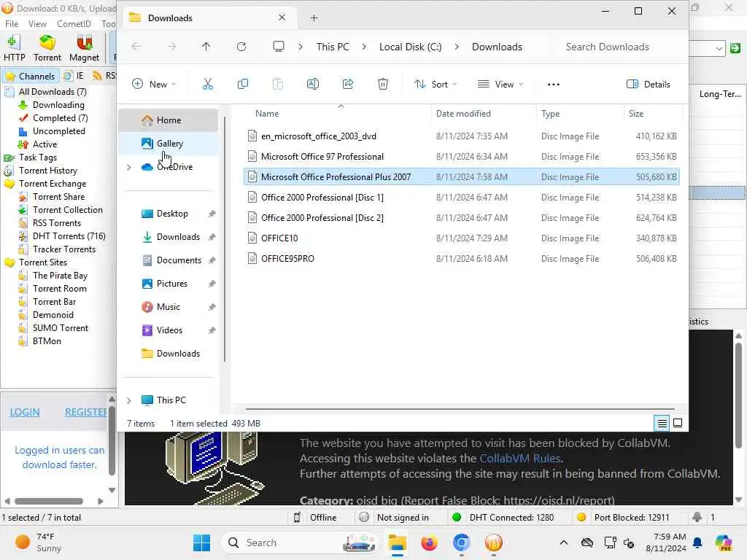Open the File menu in BitComet
The image size is (747, 560).
coord(12,24)
